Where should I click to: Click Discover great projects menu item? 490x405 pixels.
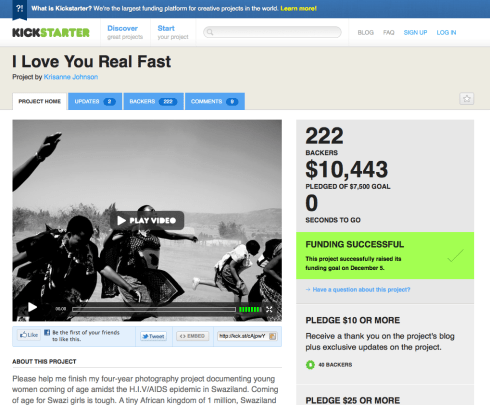tap(125, 32)
